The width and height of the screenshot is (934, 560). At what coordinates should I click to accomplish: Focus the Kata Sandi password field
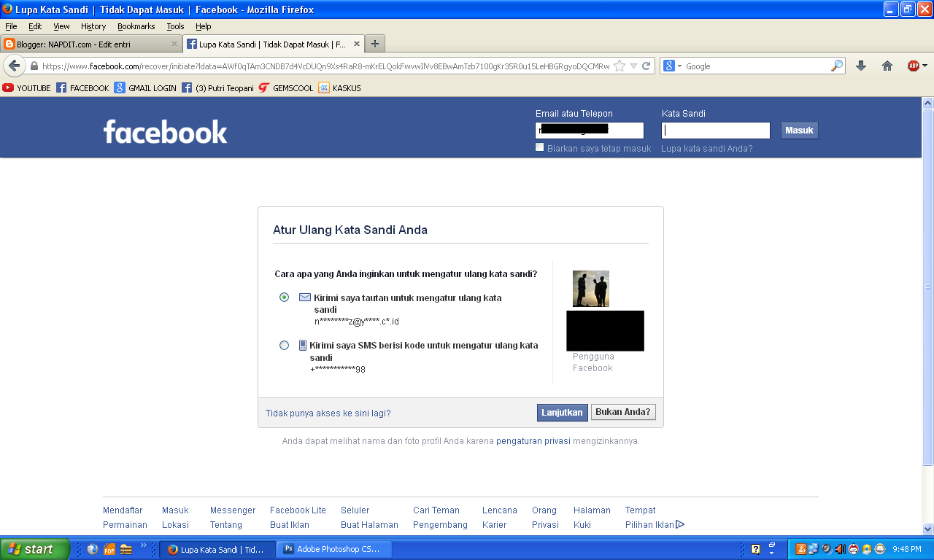click(716, 131)
